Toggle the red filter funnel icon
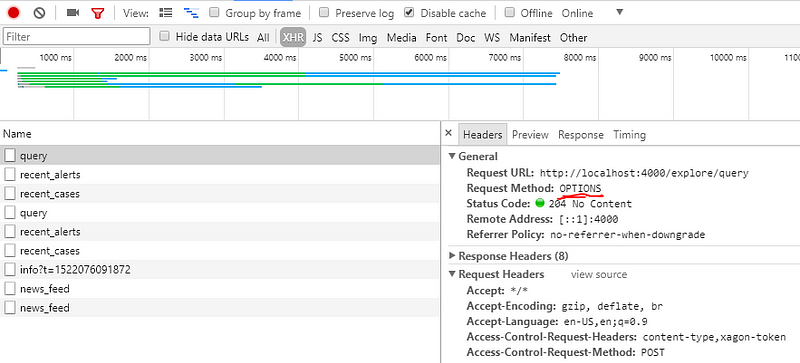 (x=97, y=13)
